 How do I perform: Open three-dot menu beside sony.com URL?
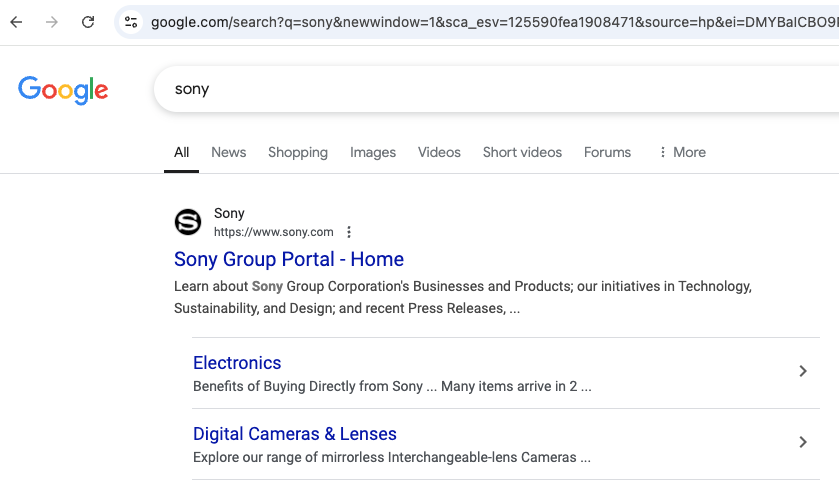point(349,232)
